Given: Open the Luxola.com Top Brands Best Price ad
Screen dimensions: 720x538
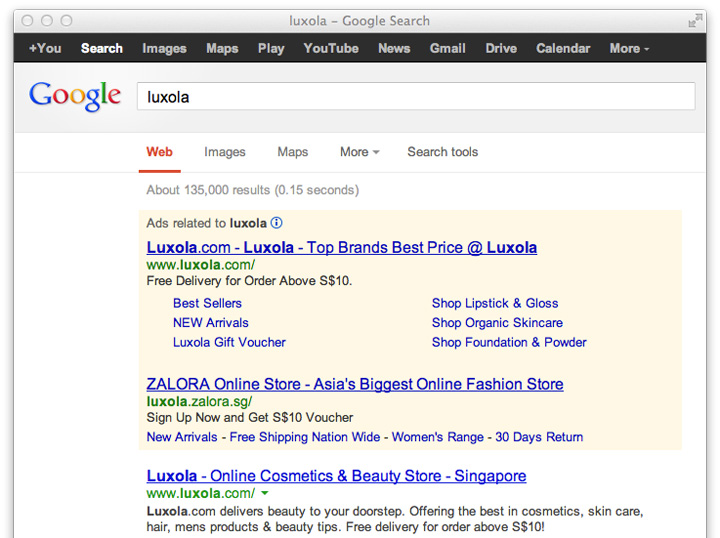Looking at the screenshot, I should point(342,247).
